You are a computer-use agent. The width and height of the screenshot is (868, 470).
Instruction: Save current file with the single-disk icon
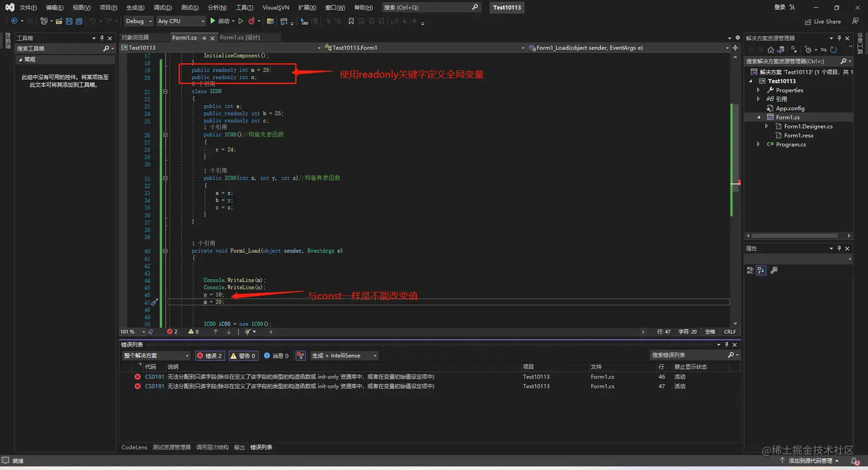pyautogui.click(x=69, y=21)
